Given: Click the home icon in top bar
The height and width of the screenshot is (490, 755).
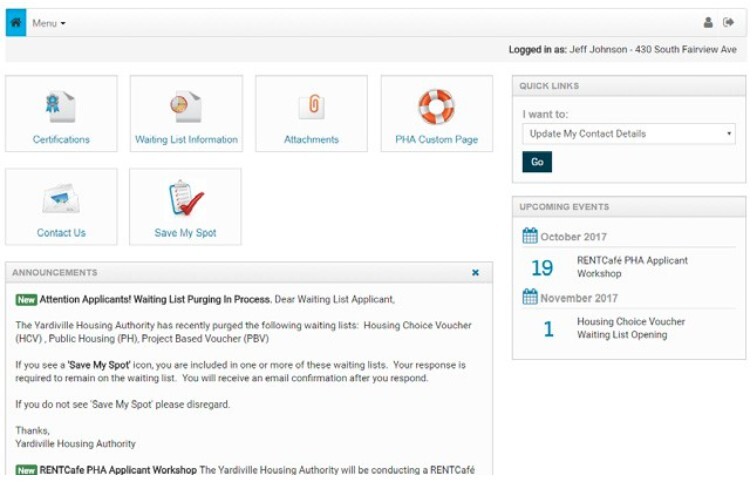Looking at the screenshot, I should [x=16, y=22].
